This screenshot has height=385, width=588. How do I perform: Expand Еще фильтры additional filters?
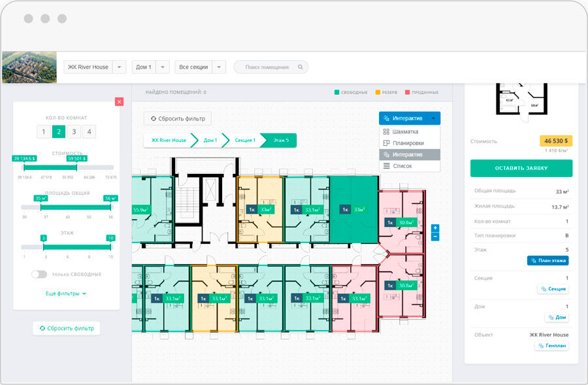(x=66, y=293)
